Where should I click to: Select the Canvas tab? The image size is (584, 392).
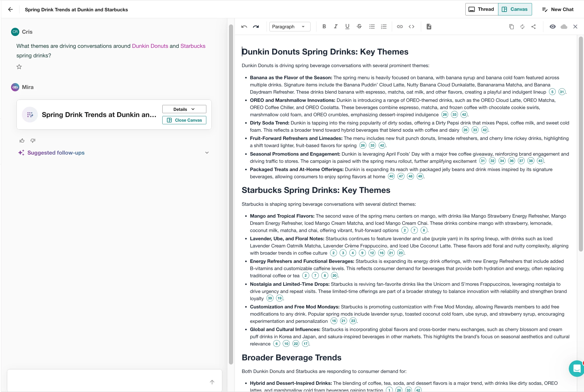coord(515,9)
